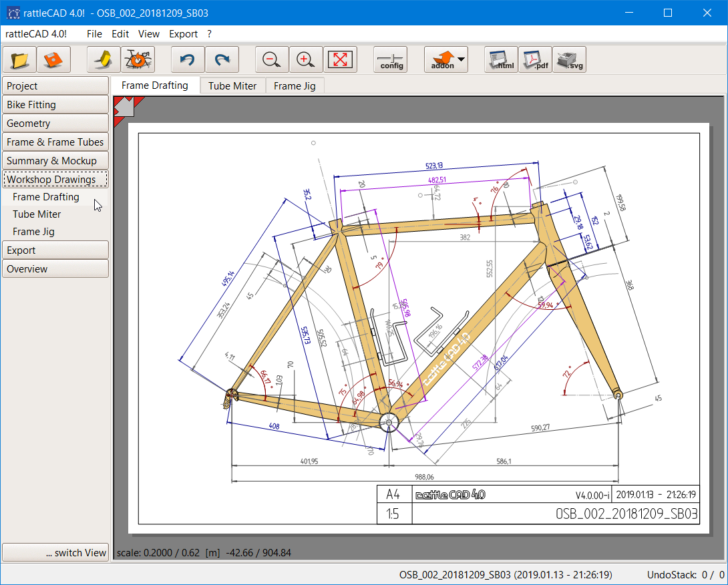Minimize the rattleCAD window
Image resolution: width=728 pixels, height=585 pixels.
tap(629, 13)
